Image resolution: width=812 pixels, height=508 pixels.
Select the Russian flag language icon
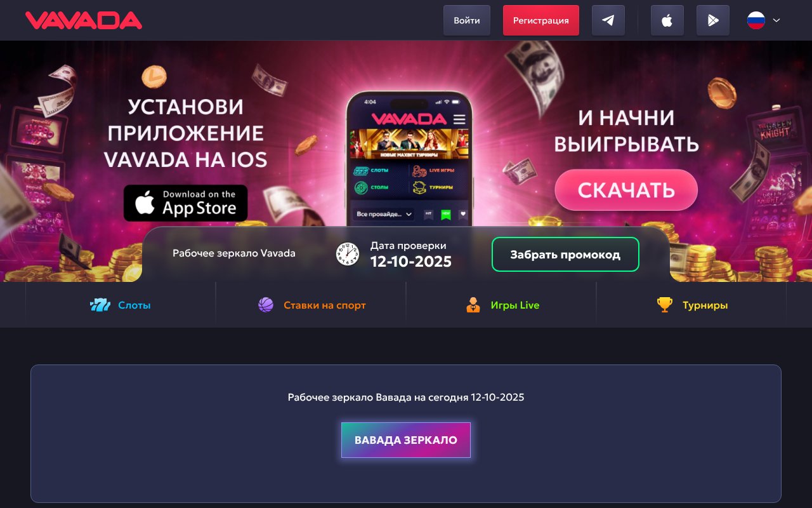(x=756, y=20)
